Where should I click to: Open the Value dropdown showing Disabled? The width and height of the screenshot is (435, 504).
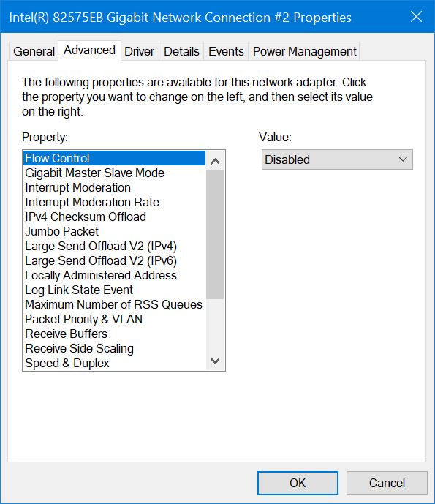(x=337, y=159)
